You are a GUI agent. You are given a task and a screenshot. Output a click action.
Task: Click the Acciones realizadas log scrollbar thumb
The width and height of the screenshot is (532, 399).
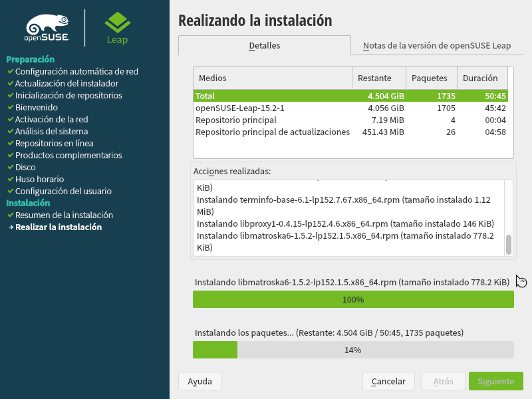click(508, 244)
